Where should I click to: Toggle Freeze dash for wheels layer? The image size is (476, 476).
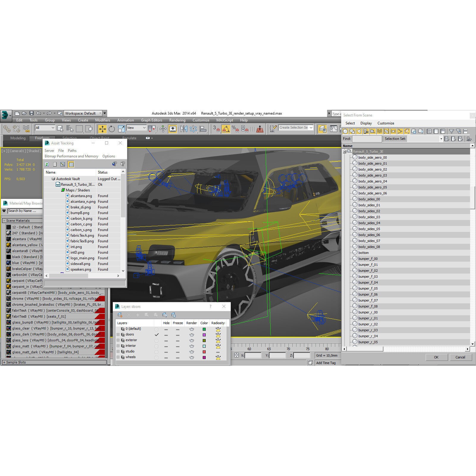click(178, 358)
